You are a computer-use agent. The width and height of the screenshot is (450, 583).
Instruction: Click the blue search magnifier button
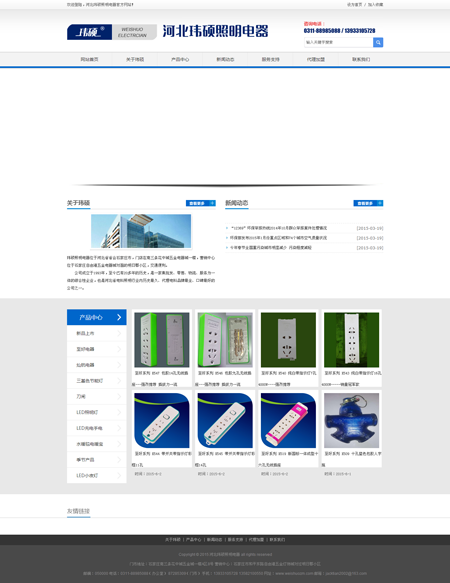(378, 42)
